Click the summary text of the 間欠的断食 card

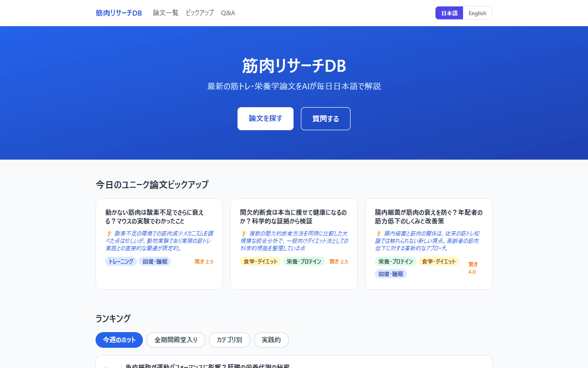294,241
